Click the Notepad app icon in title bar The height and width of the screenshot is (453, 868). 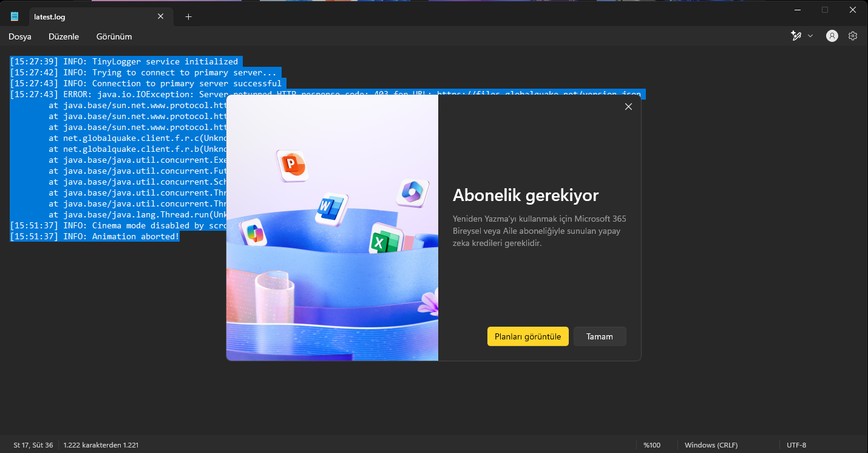(15, 16)
